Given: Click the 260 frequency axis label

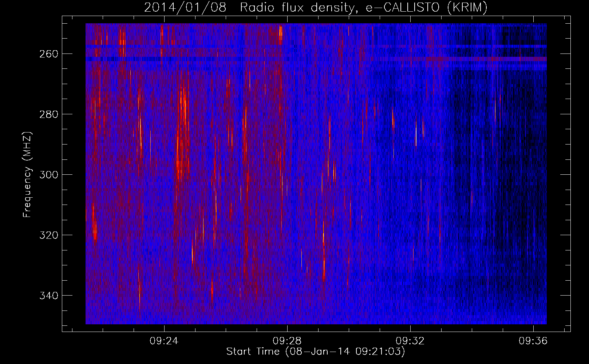Looking at the screenshot, I should (49, 54).
